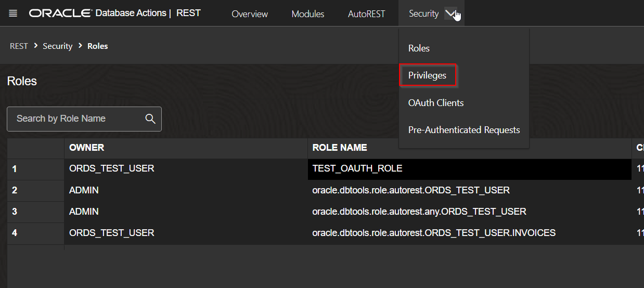Collapse the Security dropdown chevron

[450, 14]
